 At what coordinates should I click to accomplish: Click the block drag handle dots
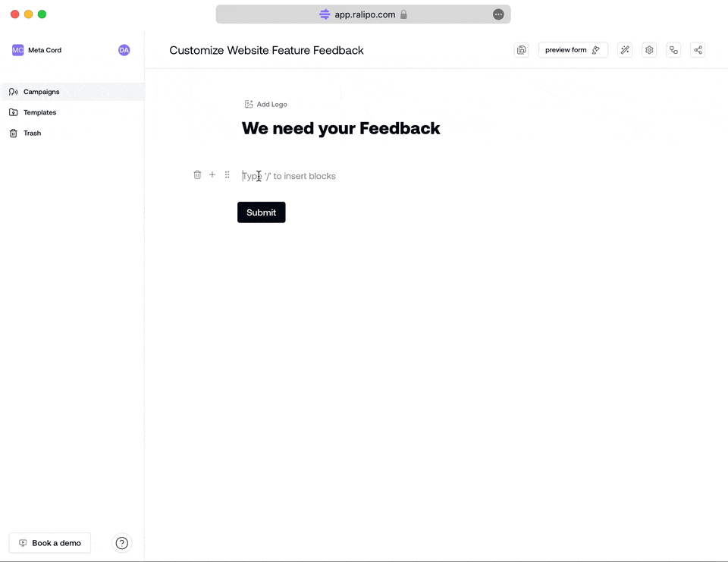coord(227,174)
